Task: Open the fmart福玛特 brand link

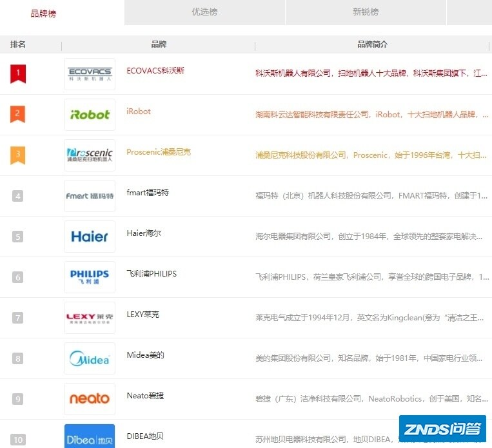Action: point(148,192)
